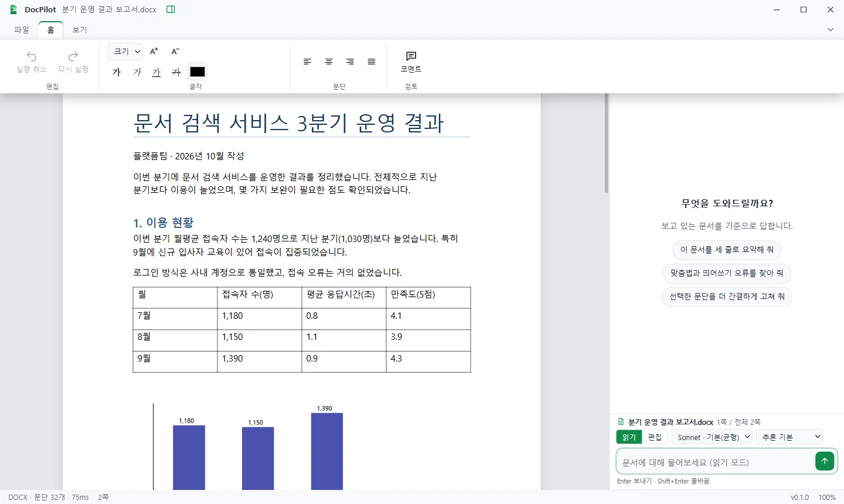Screen dimensions: 844x504
Task: Click '선택한 문단을 더 간결하게 고쳐 줘' suggestion
Action: coord(727,297)
